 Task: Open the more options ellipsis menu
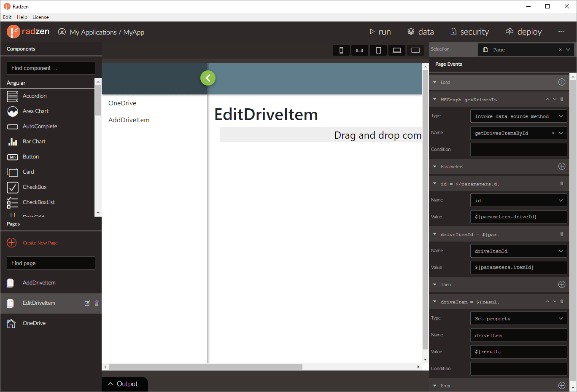point(561,32)
